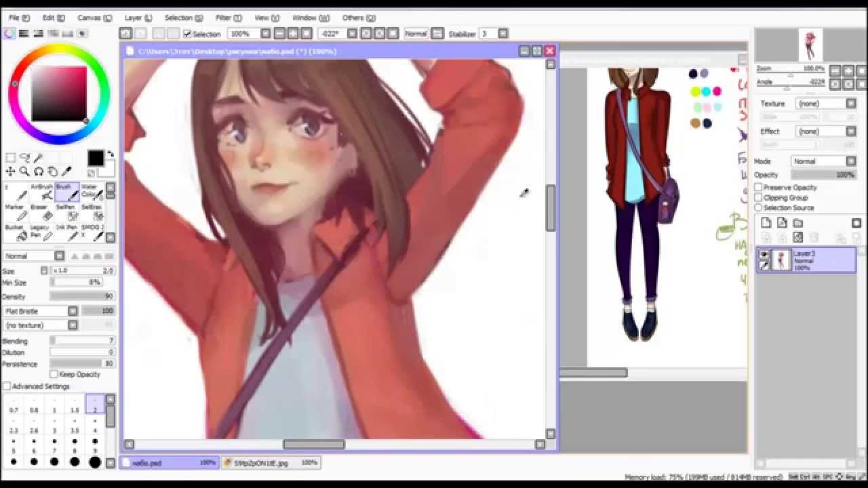Toggle the Selection checkbox in toolbar
Image resolution: width=868 pixels, height=488 pixels.
click(x=187, y=34)
